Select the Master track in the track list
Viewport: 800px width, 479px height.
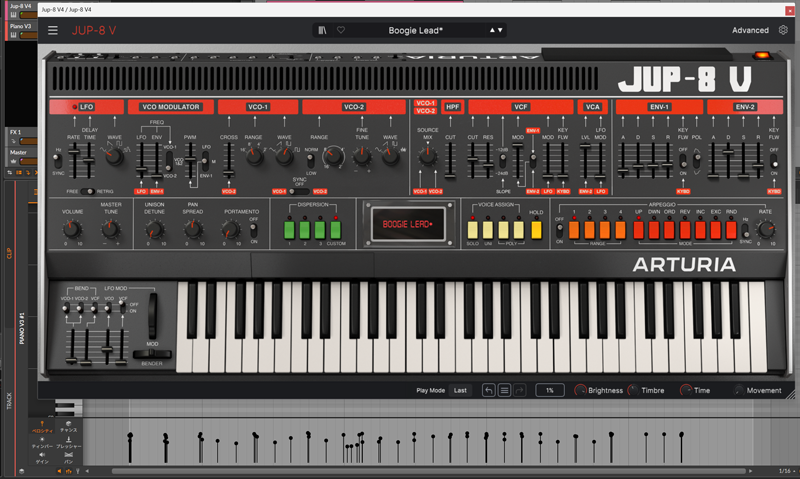tap(21, 156)
